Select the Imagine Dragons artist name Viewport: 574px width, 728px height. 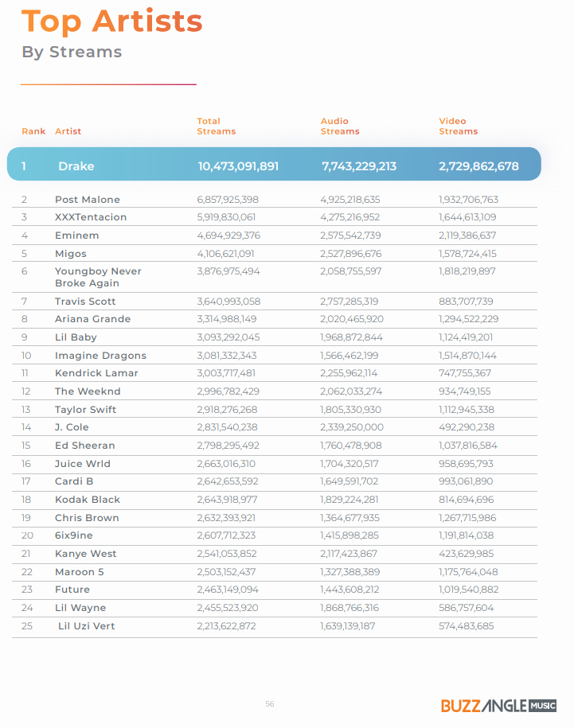click(100, 356)
